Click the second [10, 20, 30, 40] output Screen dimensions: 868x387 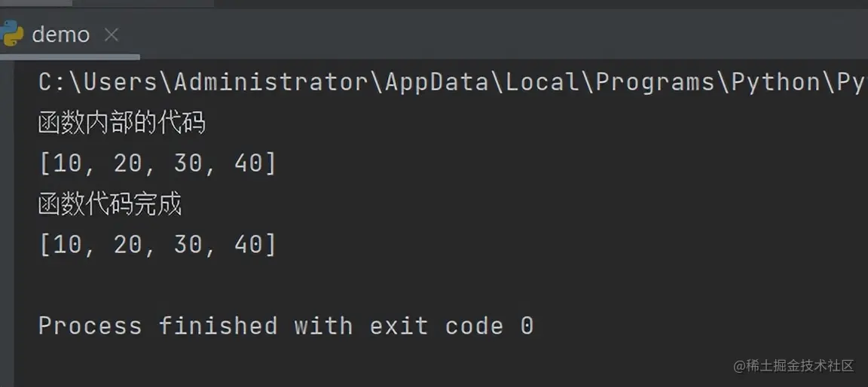point(157,245)
